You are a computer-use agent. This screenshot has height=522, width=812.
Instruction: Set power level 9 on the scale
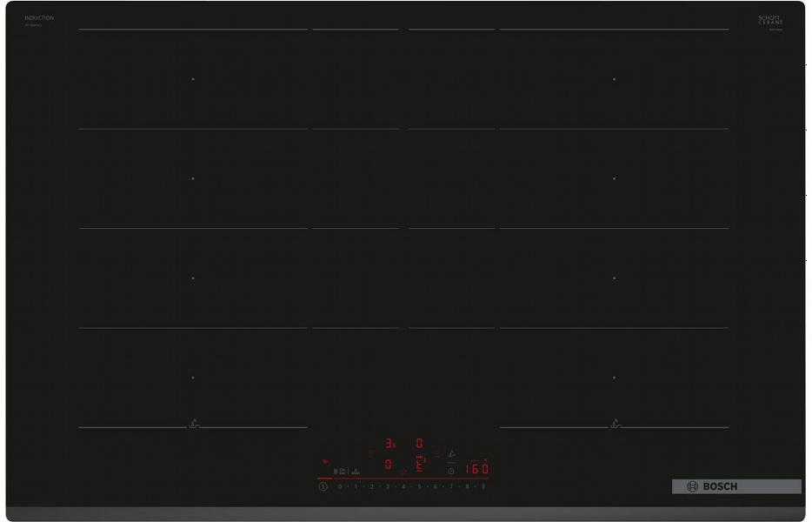[483, 487]
